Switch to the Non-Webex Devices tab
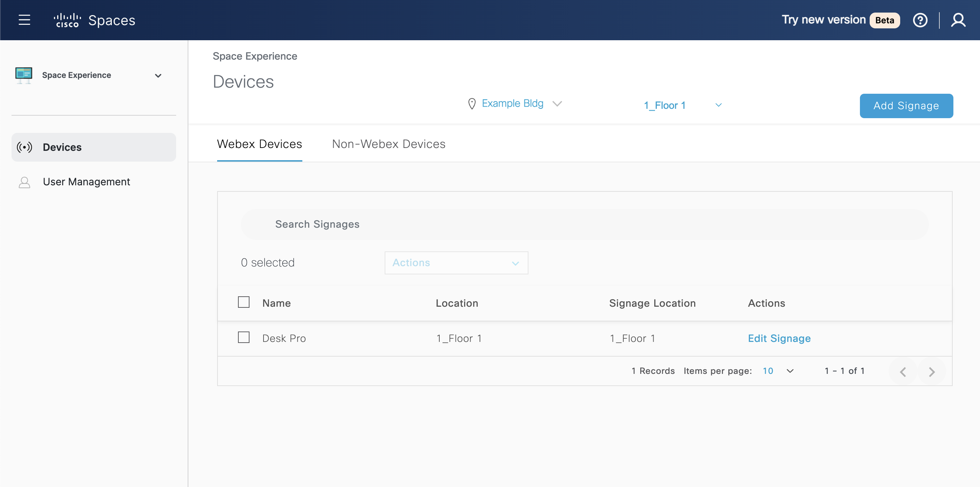Image resolution: width=980 pixels, height=487 pixels. [x=388, y=144]
